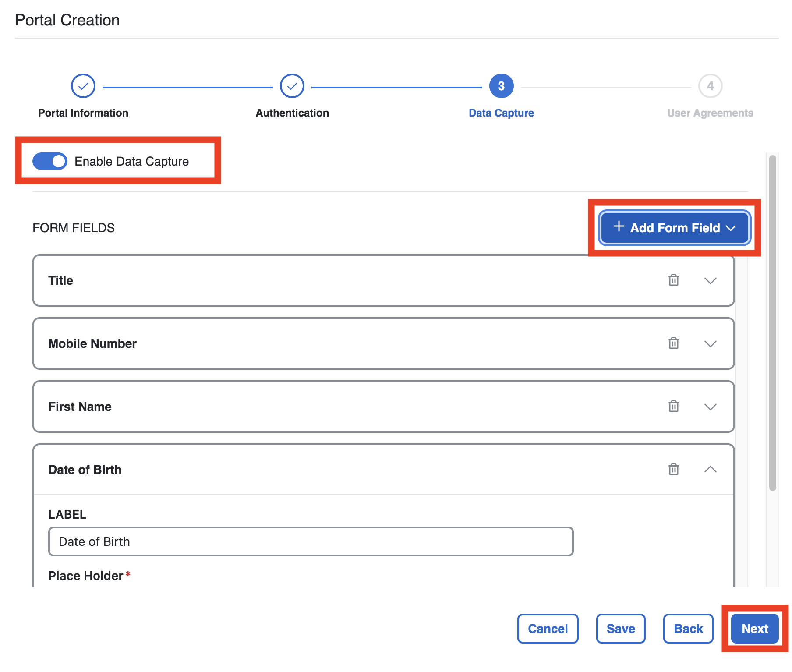
Task: Expand the Title field panel
Action: pyautogui.click(x=710, y=280)
